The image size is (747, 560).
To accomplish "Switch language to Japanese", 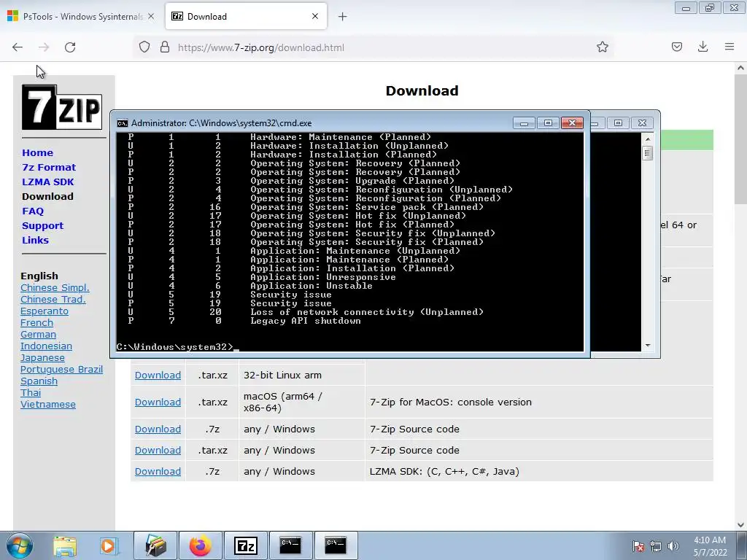I will point(42,357).
